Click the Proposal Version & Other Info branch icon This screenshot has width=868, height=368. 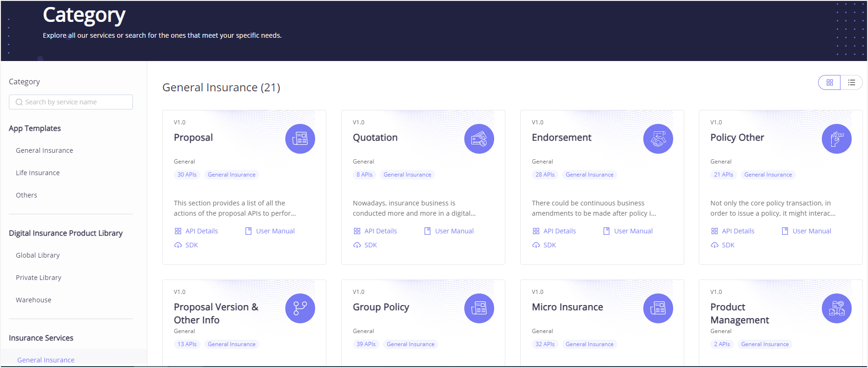point(300,308)
